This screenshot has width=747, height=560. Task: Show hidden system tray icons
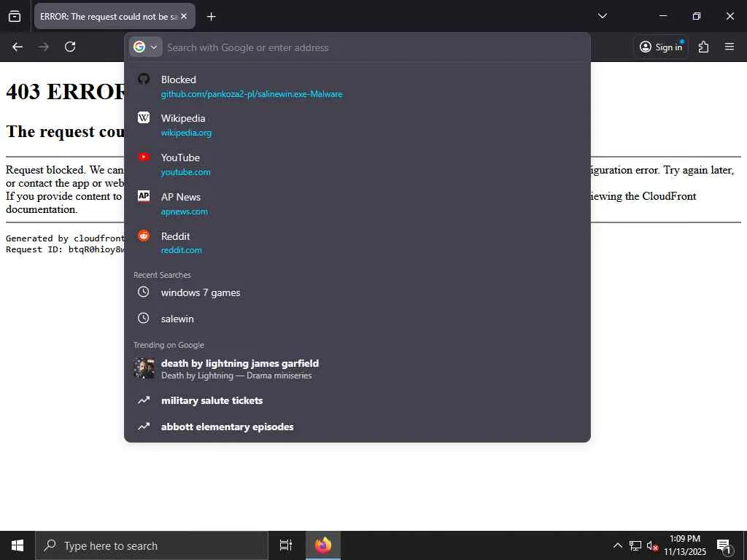click(x=617, y=545)
